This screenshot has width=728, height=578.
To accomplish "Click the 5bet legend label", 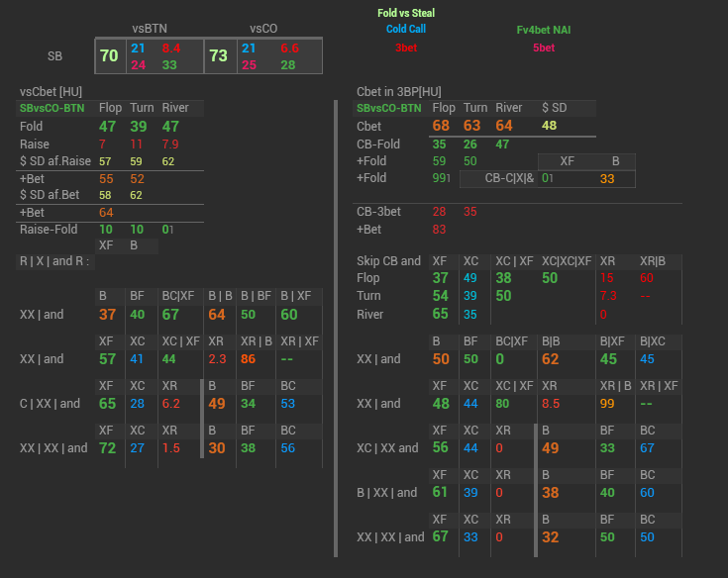I will click(x=544, y=47).
